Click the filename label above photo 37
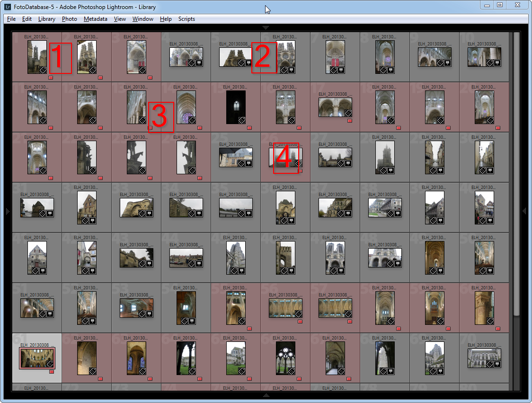Viewport: 532px width, 403px height. point(335,195)
